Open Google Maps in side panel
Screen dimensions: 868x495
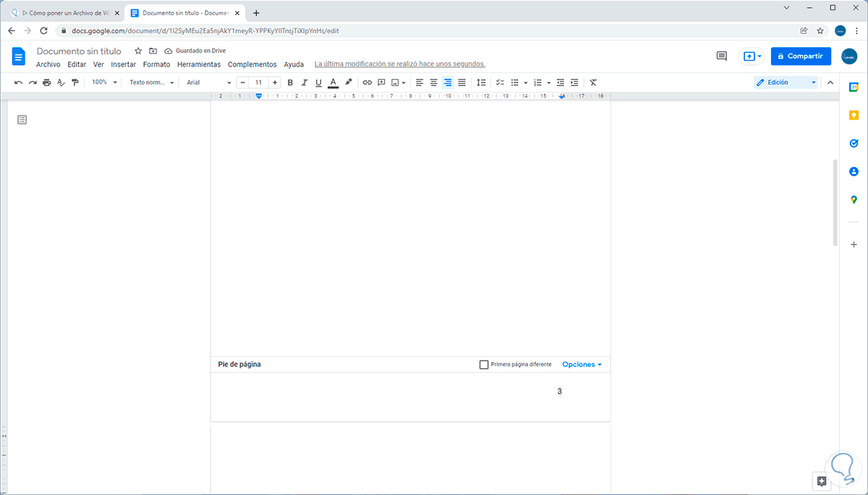point(854,200)
